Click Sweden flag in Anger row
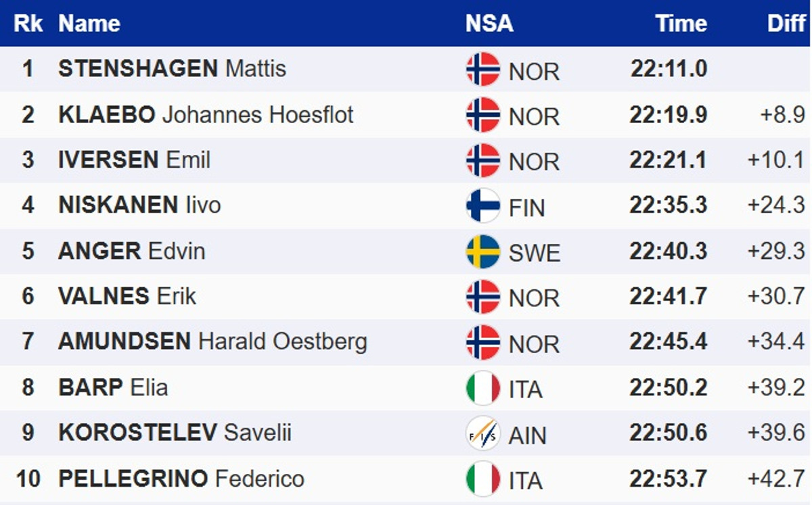 [483, 251]
